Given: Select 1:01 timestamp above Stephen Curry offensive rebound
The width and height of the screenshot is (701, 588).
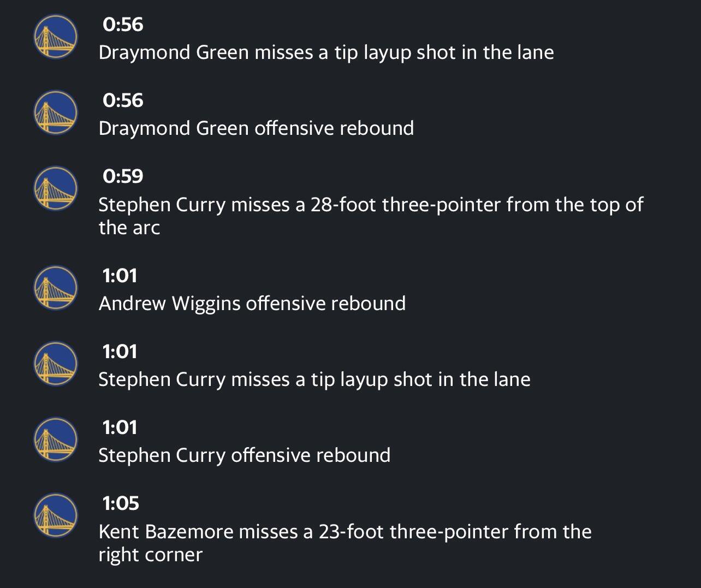Looking at the screenshot, I should 120,427.
